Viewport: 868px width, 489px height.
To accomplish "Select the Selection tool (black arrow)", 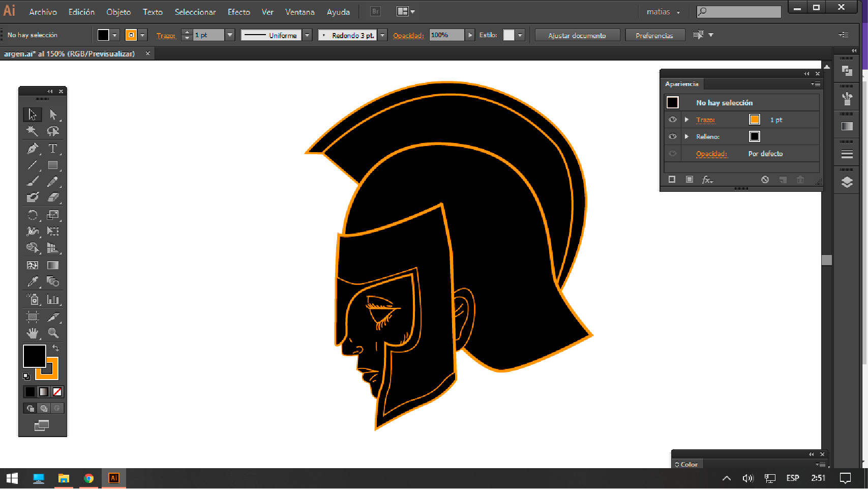I will point(33,114).
